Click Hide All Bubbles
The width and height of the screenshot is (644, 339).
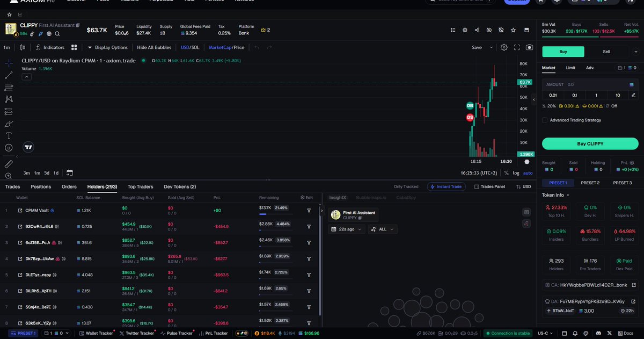[154, 47]
